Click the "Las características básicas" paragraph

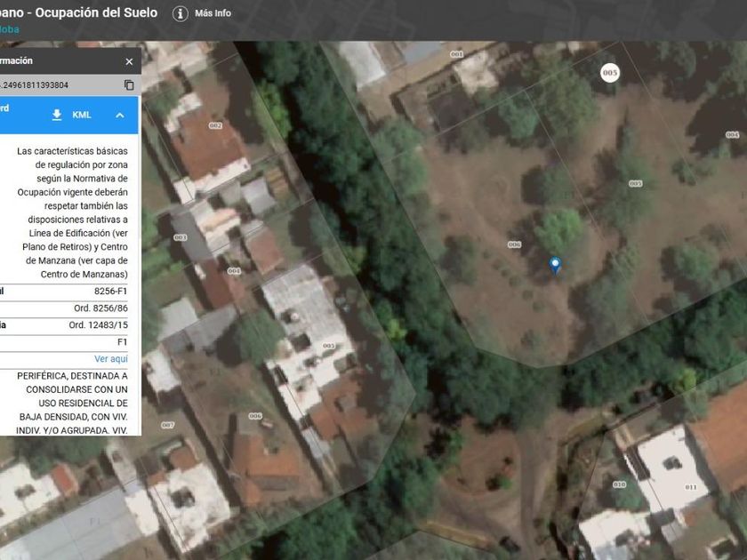pyautogui.click(x=72, y=212)
